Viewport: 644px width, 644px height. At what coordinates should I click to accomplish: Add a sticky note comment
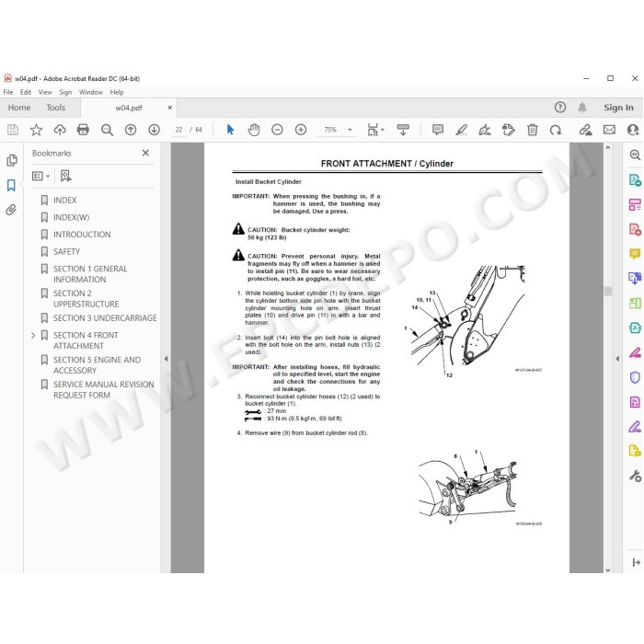click(438, 130)
